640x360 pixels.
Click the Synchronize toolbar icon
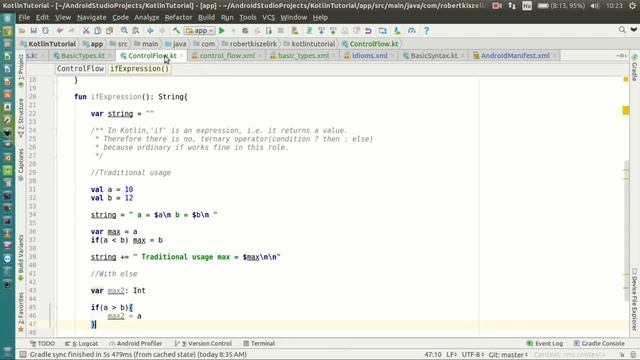click(x=45, y=31)
